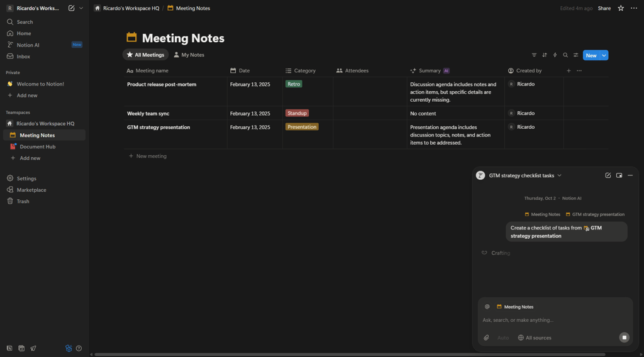Stop the AI response generation
The height and width of the screenshot is (357, 644).
(x=625, y=338)
